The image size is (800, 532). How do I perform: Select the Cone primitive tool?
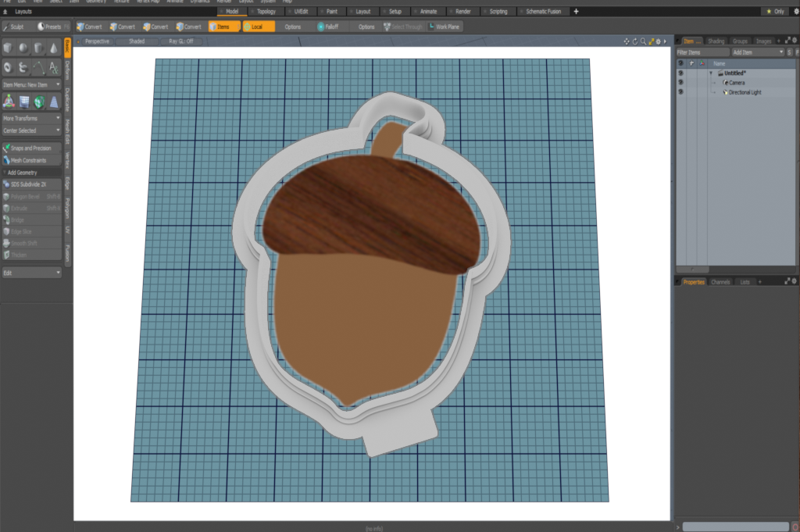point(53,48)
